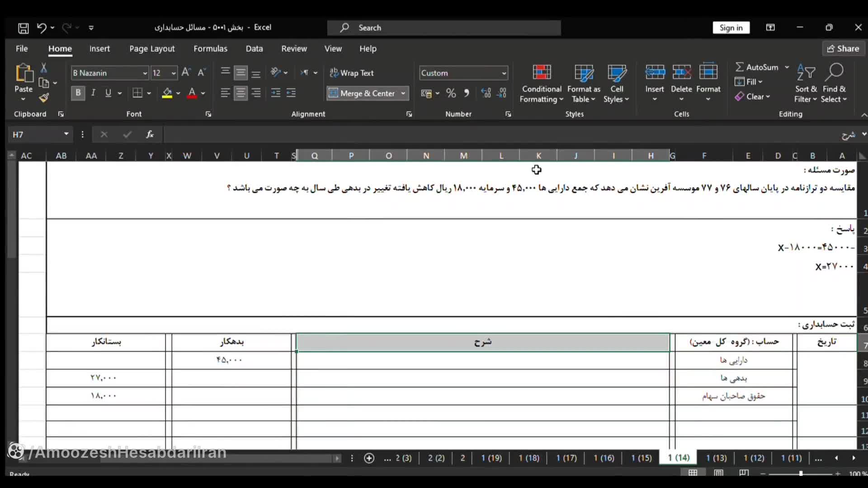The image size is (868, 488).
Task: Click inside the Search box
Action: (x=443, y=28)
